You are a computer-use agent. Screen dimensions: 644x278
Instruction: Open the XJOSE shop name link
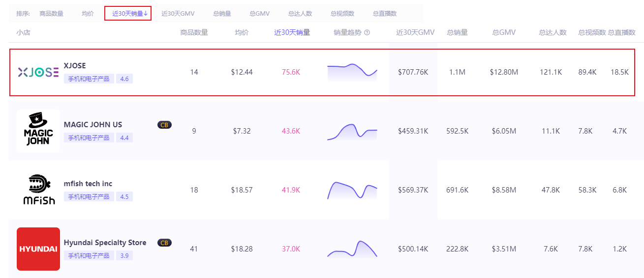pyautogui.click(x=75, y=66)
